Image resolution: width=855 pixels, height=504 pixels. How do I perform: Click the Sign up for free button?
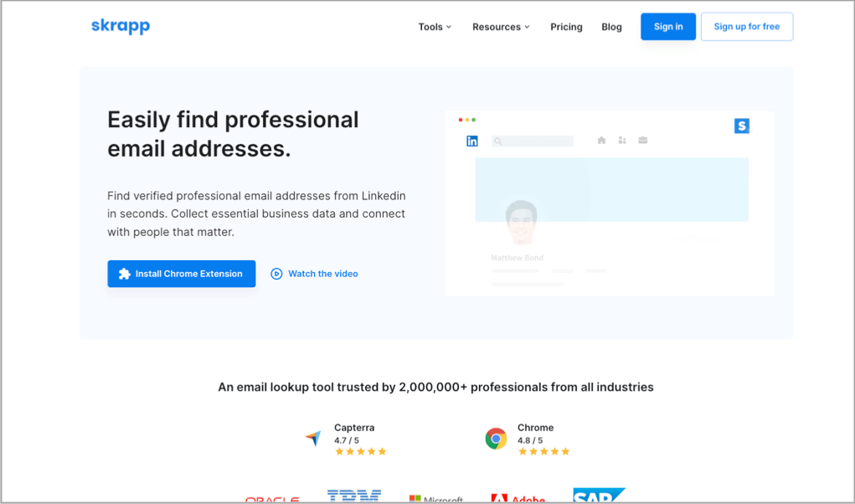pos(746,27)
